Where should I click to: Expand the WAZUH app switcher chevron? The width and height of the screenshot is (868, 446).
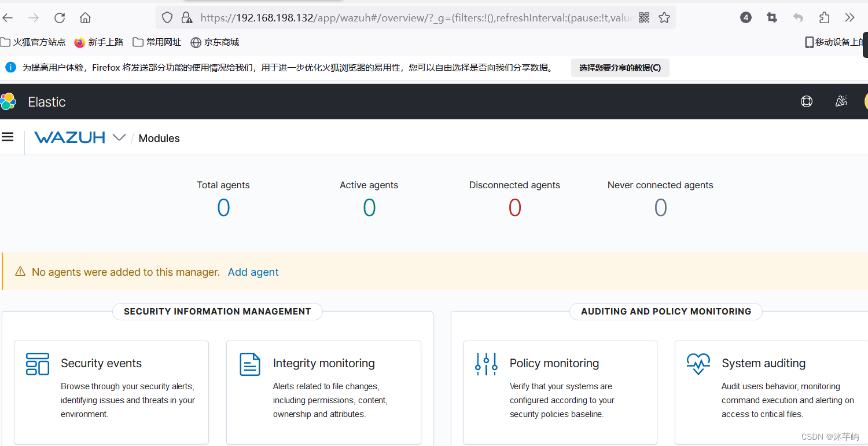[x=119, y=138]
